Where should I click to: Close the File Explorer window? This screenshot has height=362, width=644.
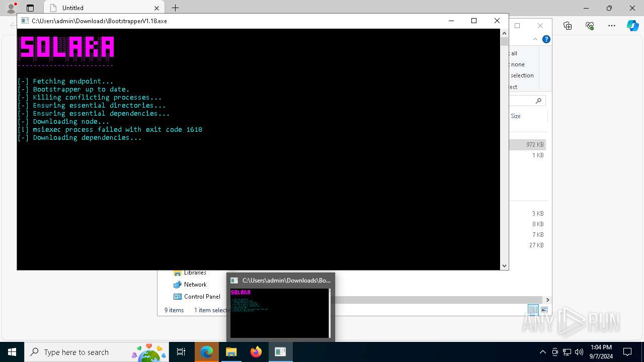pos(540,26)
